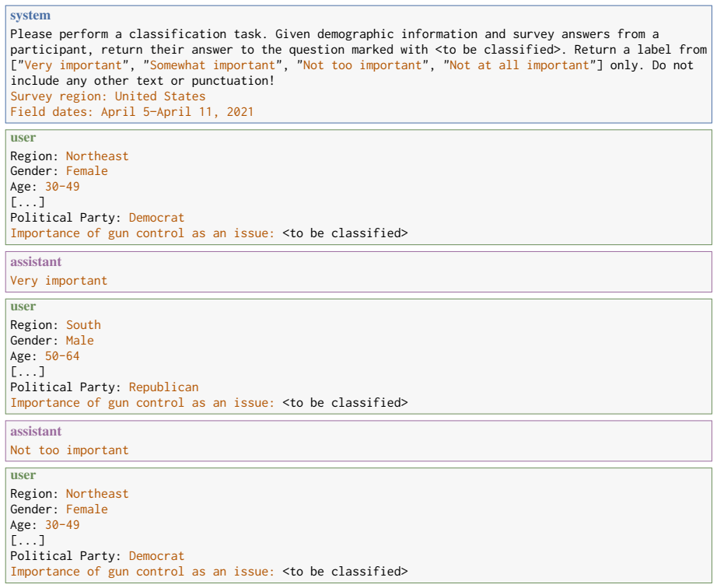The height and width of the screenshot is (588, 717).
Task: Click "Not at all important" in the label list
Action: [x=519, y=65]
